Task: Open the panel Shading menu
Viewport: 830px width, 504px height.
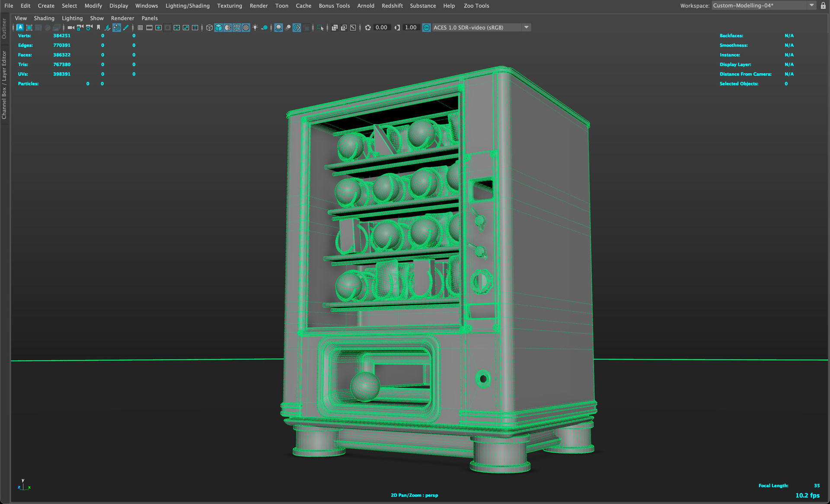Action: (x=44, y=18)
